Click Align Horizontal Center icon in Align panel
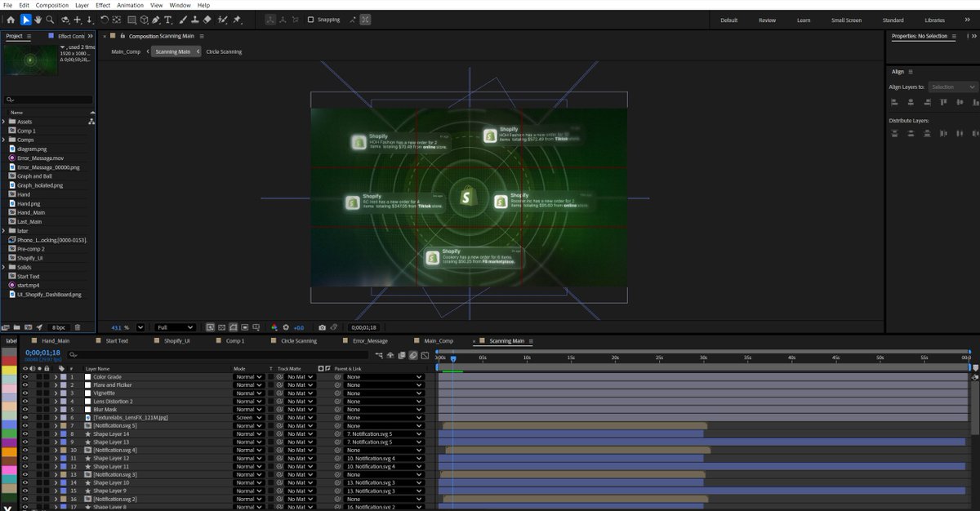The image size is (980, 511). pos(910,102)
